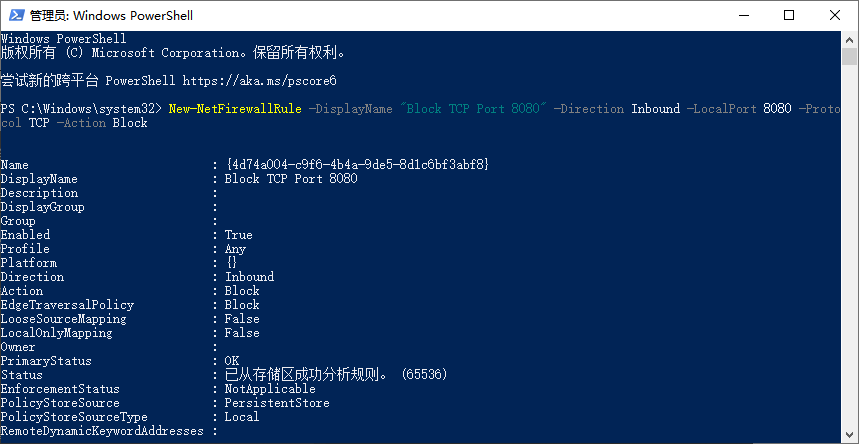This screenshot has width=859, height=444.
Task: Close the Windows PowerShell window
Action: pos(836,15)
